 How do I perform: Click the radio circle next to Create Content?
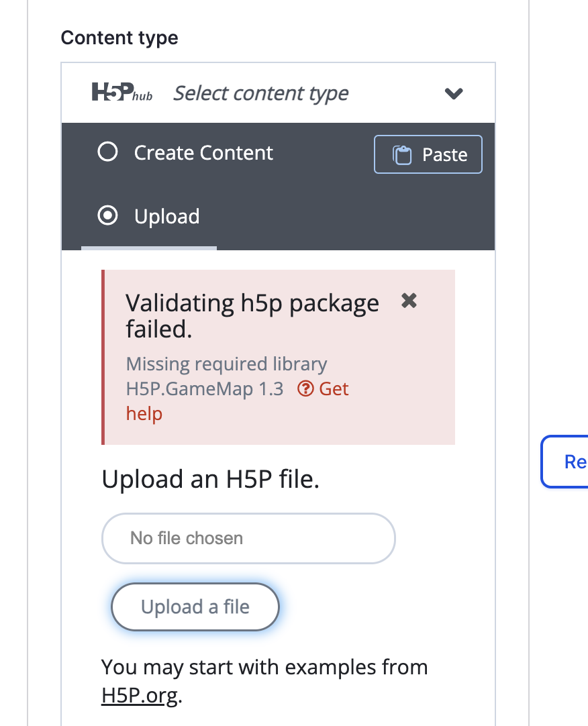coord(107,152)
